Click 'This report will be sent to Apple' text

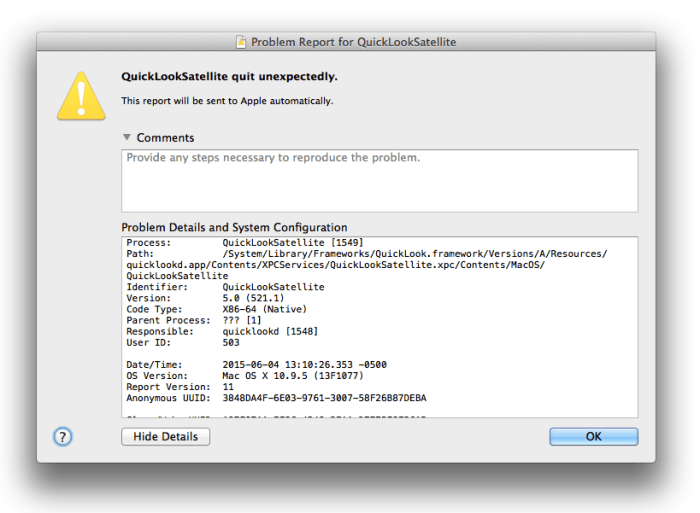[227, 101]
